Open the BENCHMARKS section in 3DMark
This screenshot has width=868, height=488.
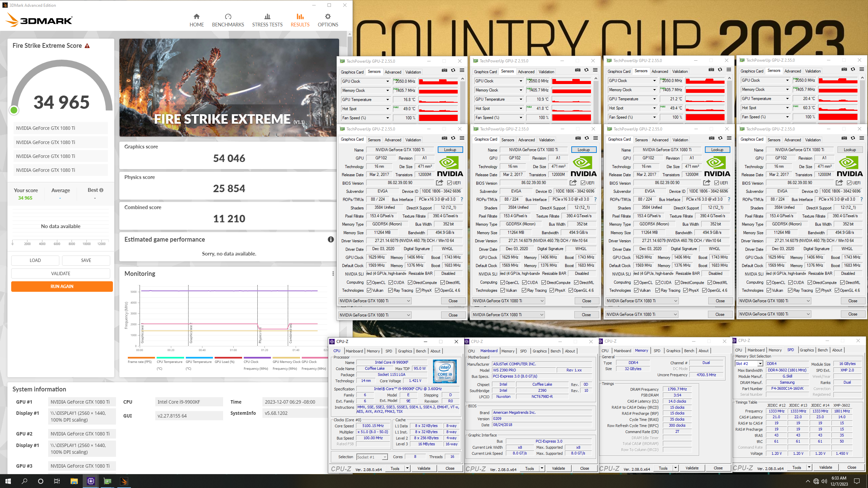pyautogui.click(x=228, y=20)
